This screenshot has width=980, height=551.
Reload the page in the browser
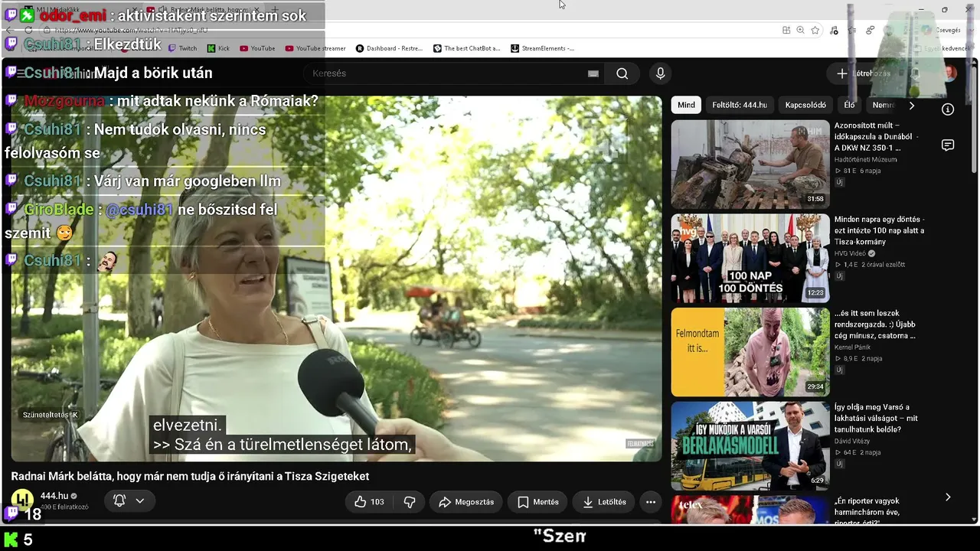coord(28,31)
